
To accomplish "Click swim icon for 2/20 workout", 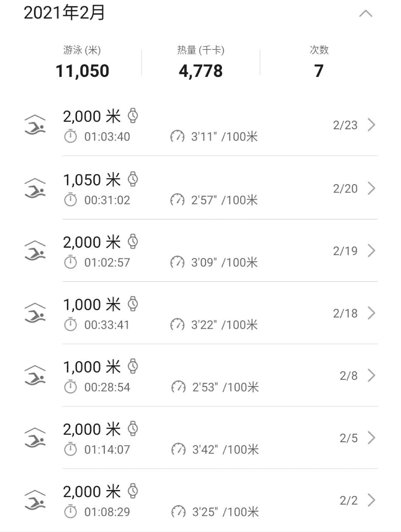I will [35, 188].
